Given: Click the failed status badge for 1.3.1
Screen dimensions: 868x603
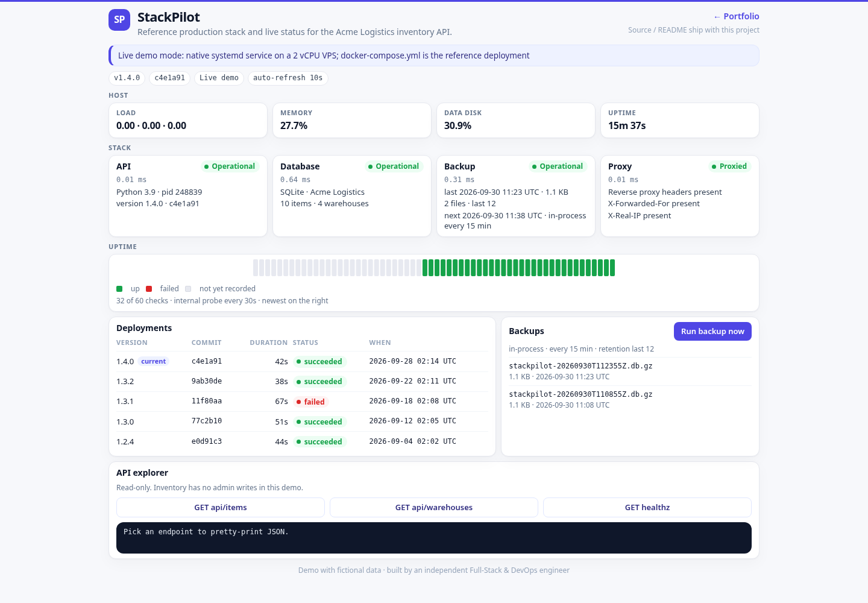Looking at the screenshot, I should [310, 402].
